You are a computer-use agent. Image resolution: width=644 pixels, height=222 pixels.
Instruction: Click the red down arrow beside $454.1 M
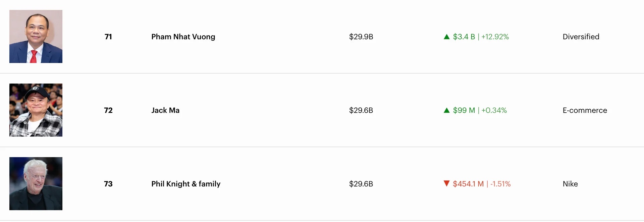click(446, 183)
